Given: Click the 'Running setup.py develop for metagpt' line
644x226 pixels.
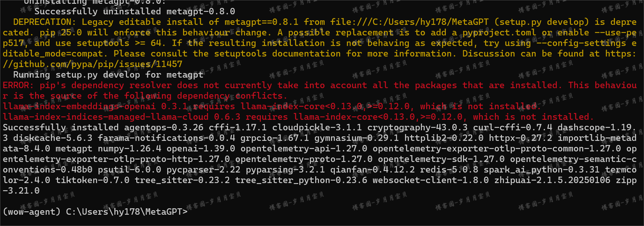Looking at the screenshot, I should click(108, 75).
